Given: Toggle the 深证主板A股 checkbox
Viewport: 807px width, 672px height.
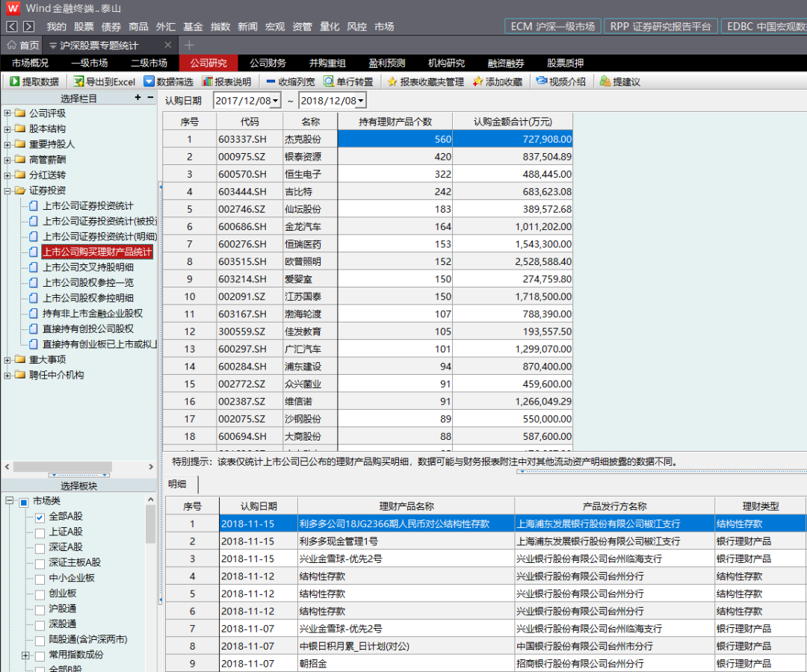Looking at the screenshot, I should (40, 564).
